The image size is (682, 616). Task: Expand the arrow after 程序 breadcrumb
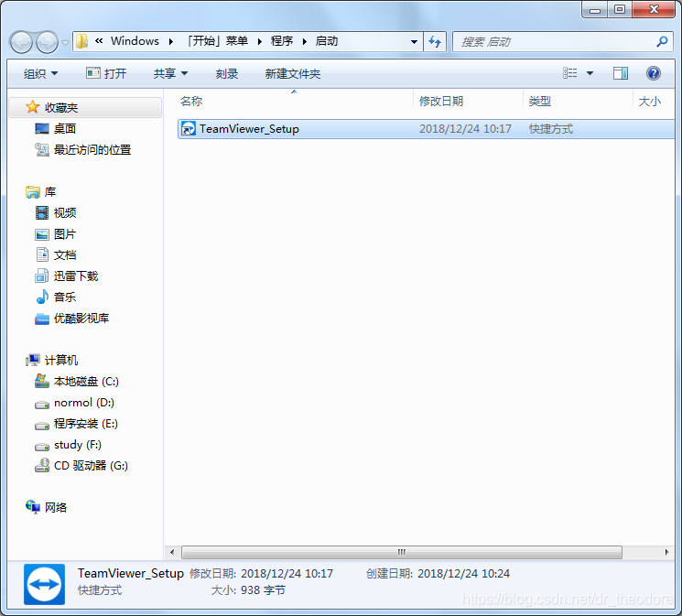point(305,41)
